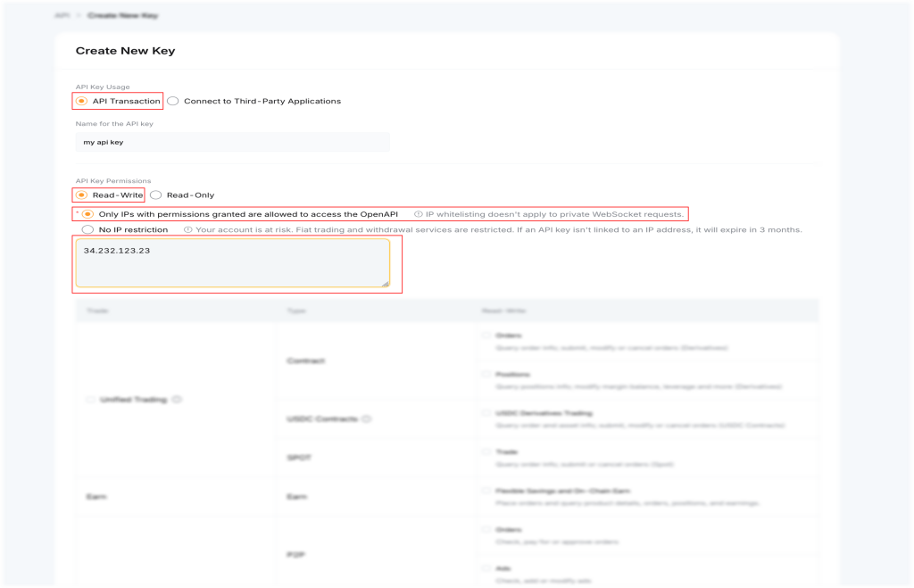Click the API breadcrumb link

pyautogui.click(x=60, y=16)
